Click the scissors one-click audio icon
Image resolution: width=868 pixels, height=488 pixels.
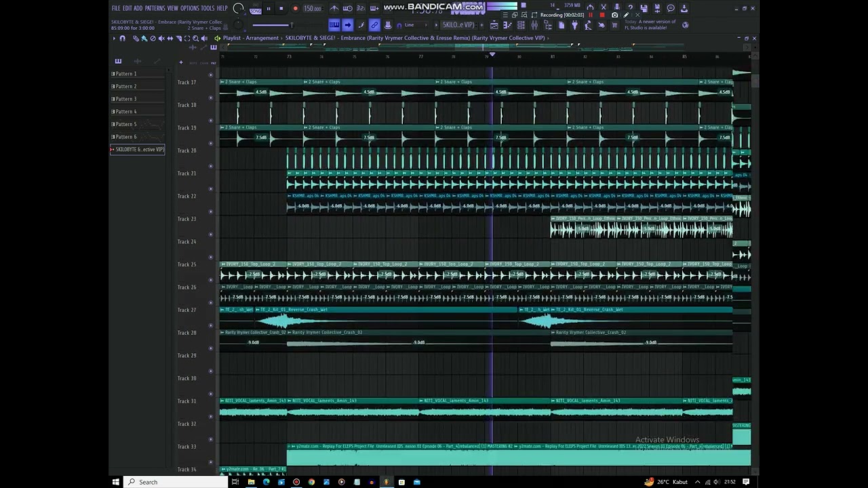604,8
